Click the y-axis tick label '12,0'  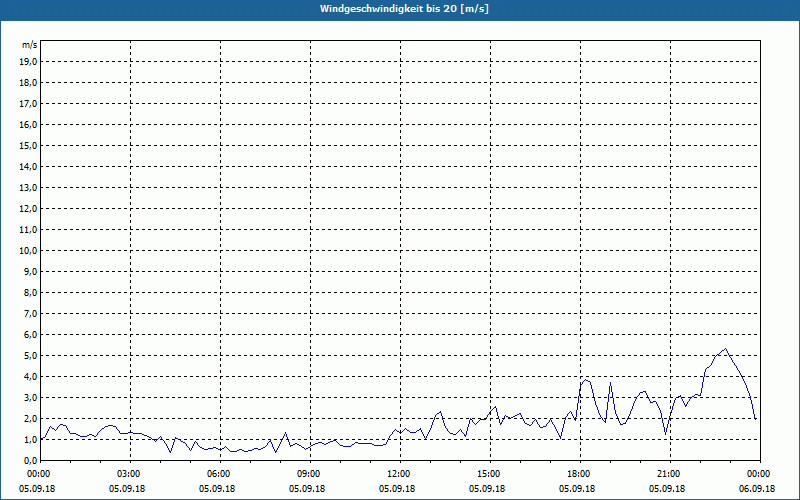coord(28,208)
